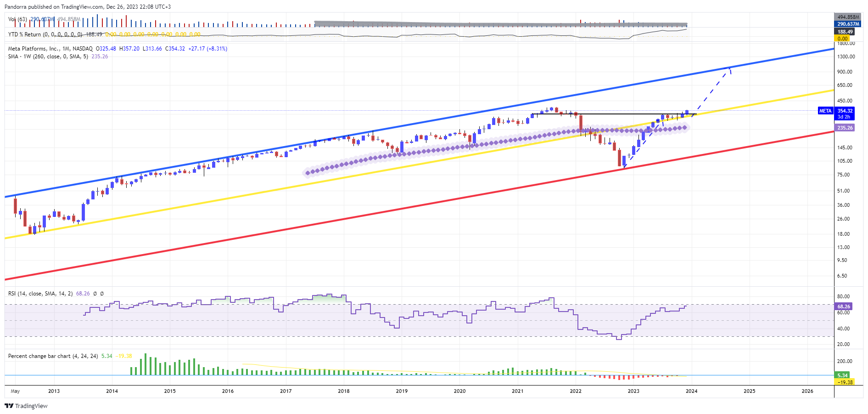Click the change value +27.17 (+8.31%)
Image resolution: width=868 pixels, height=414 pixels.
coord(208,49)
